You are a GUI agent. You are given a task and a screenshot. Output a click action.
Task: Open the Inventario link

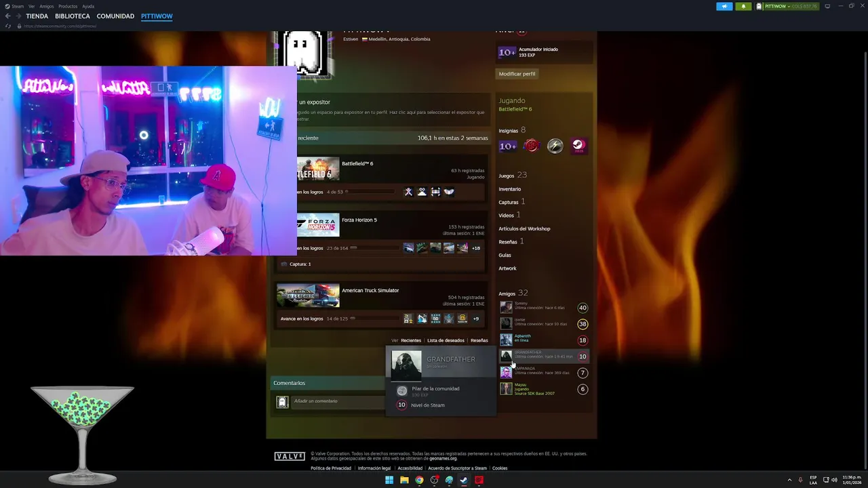(510, 189)
